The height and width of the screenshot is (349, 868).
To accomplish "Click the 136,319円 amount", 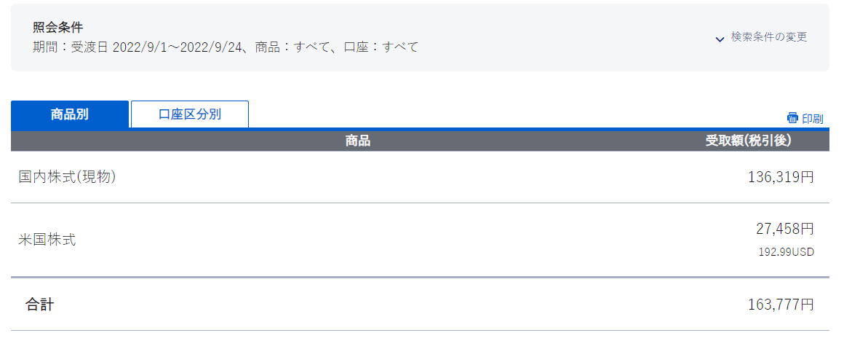I will tap(781, 177).
